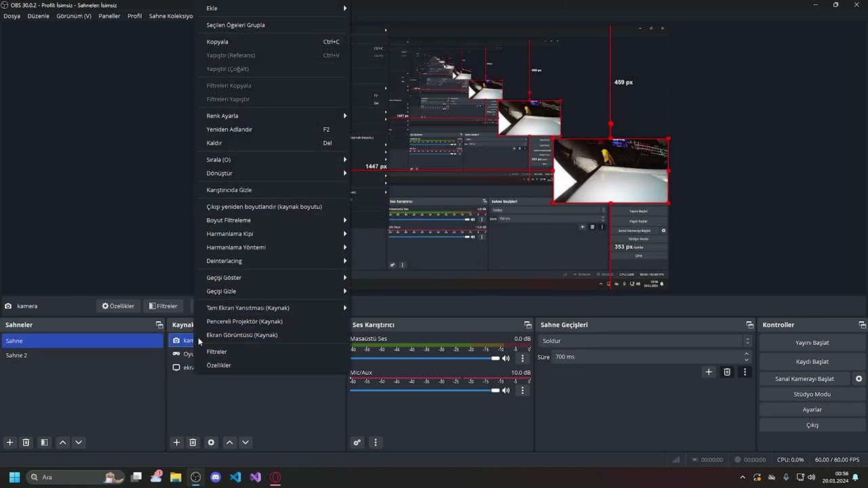Open virtual camera settings gear
This screenshot has height=488, width=868.
click(859, 379)
